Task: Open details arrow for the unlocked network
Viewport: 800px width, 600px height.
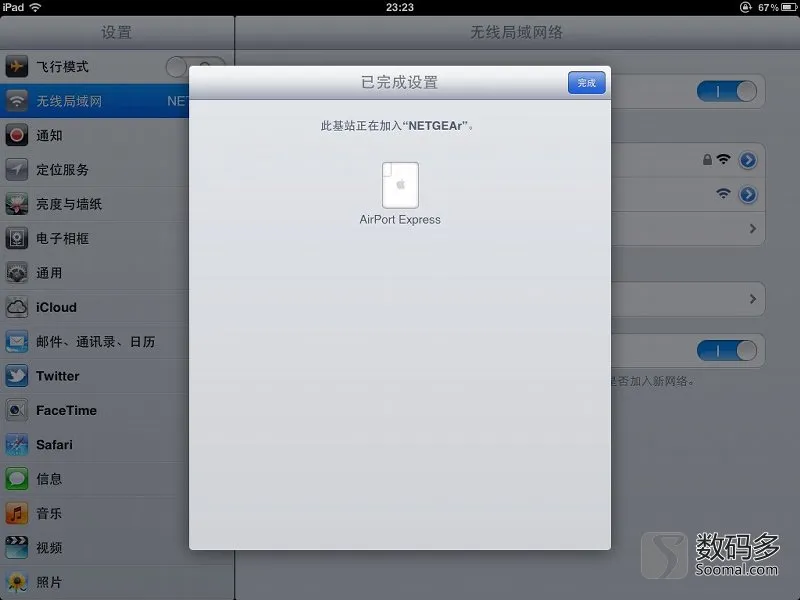Action: click(x=748, y=194)
